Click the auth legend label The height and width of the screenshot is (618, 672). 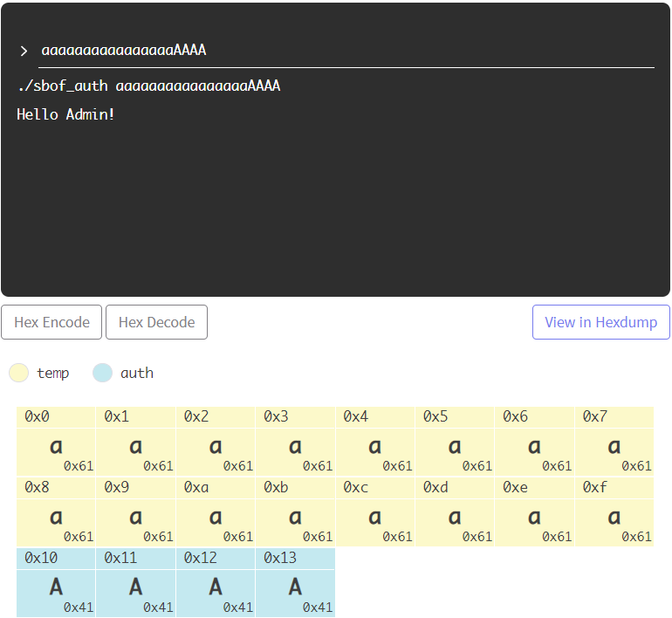(x=137, y=374)
